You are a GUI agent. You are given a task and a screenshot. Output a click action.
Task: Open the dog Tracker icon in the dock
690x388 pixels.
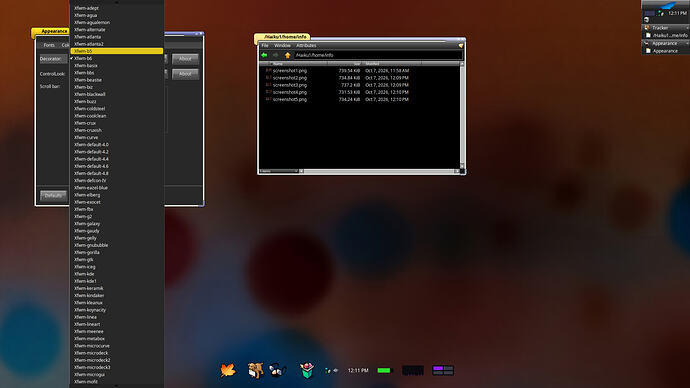click(x=255, y=370)
